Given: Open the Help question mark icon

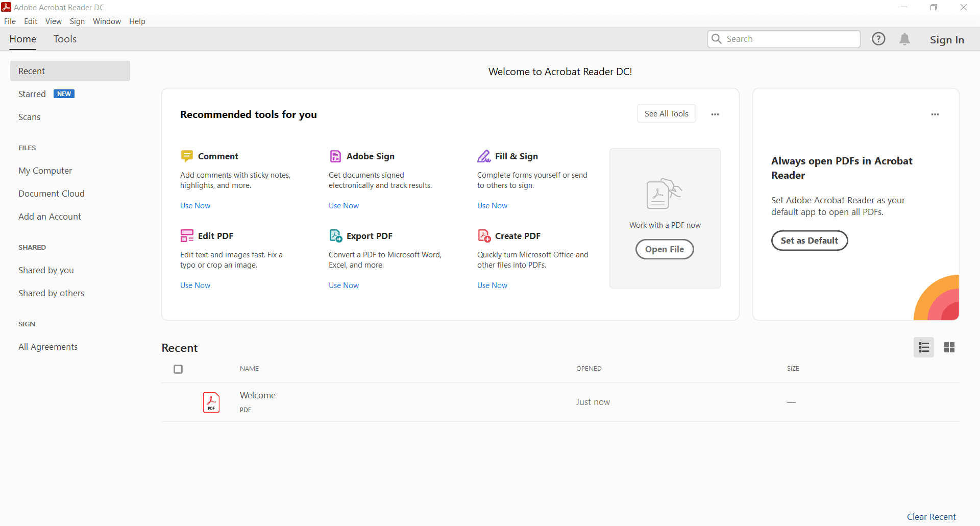Looking at the screenshot, I should coord(878,39).
